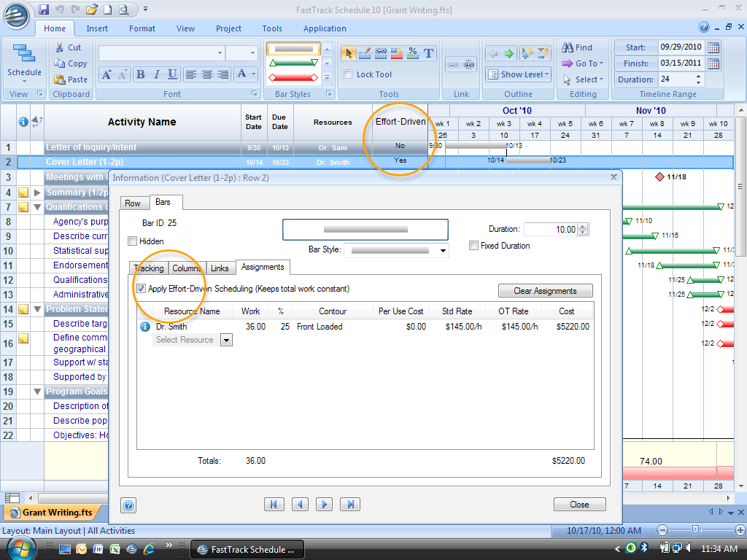Open the Bar Style dropdown

point(443,250)
